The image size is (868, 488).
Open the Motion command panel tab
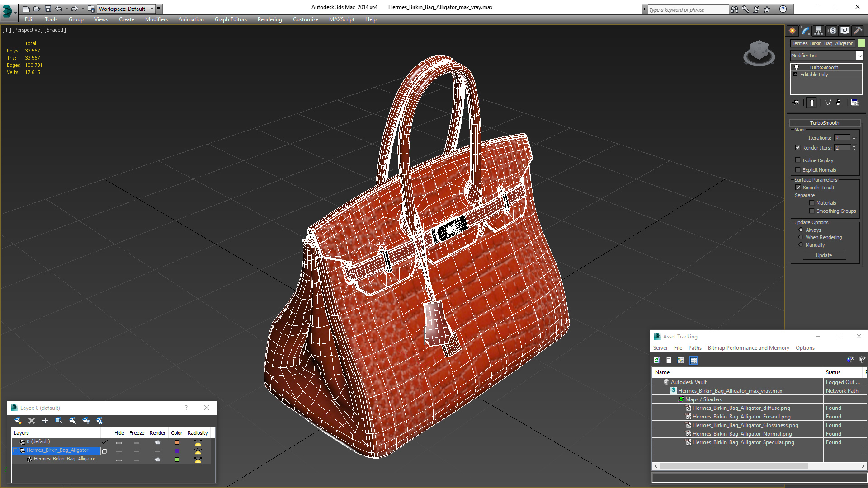[x=832, y=31]
